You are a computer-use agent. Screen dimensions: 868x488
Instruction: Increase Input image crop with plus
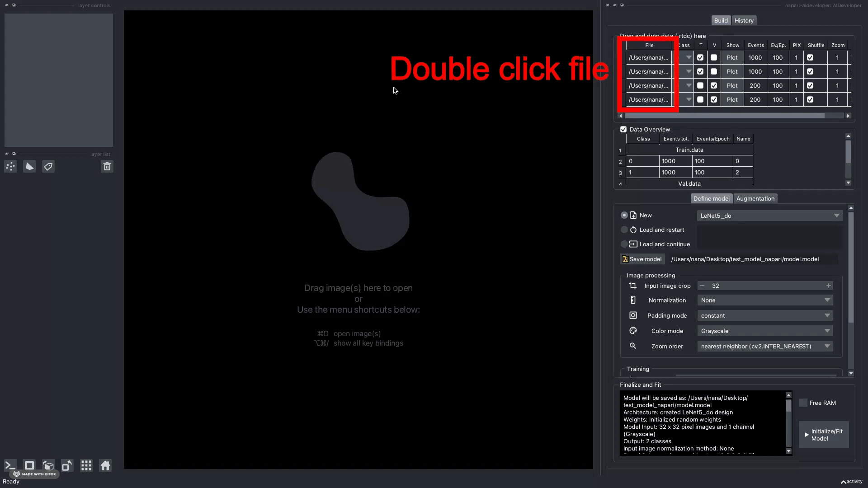pyautogui.click(x=828, y=286)
